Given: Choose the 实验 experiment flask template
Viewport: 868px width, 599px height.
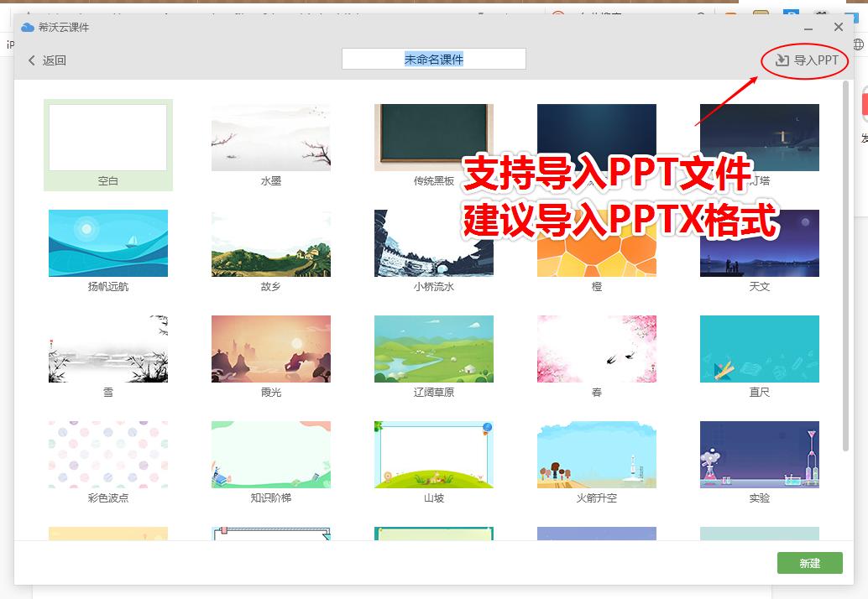Looking at the screenshot, I should (x=759, y=454).
